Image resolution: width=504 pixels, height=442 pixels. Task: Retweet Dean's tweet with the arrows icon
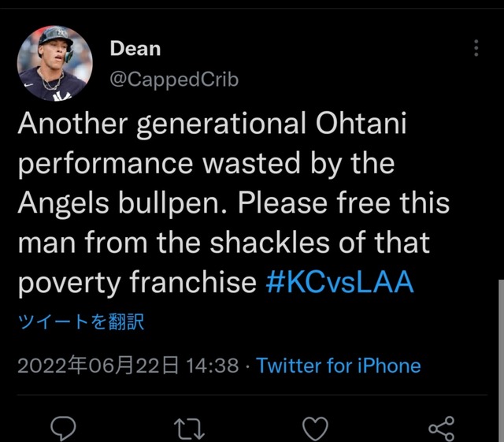[189, 429]
